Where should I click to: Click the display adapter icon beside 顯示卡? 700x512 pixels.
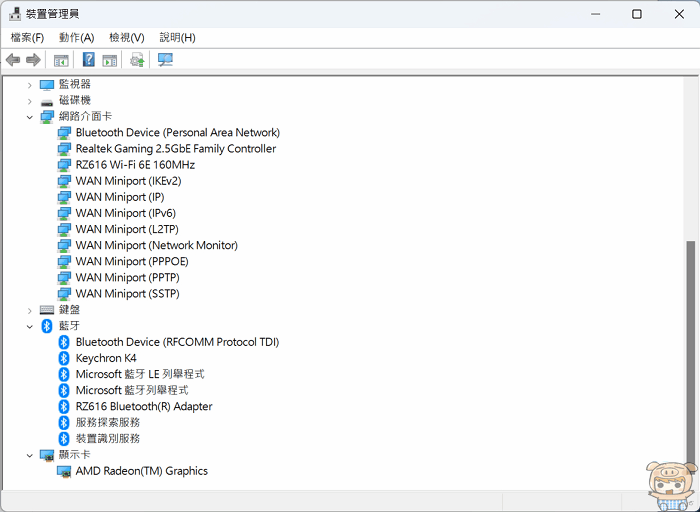(47, 455)
